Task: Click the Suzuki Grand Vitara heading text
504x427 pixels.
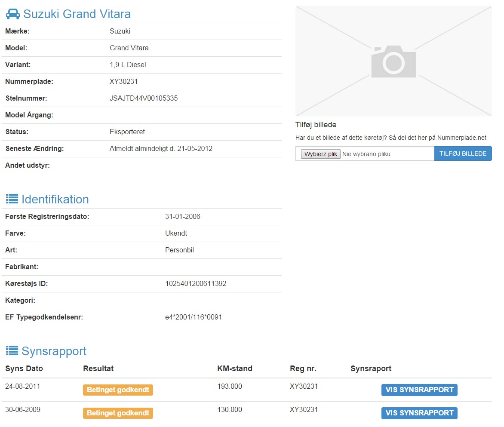Action: 77,14
